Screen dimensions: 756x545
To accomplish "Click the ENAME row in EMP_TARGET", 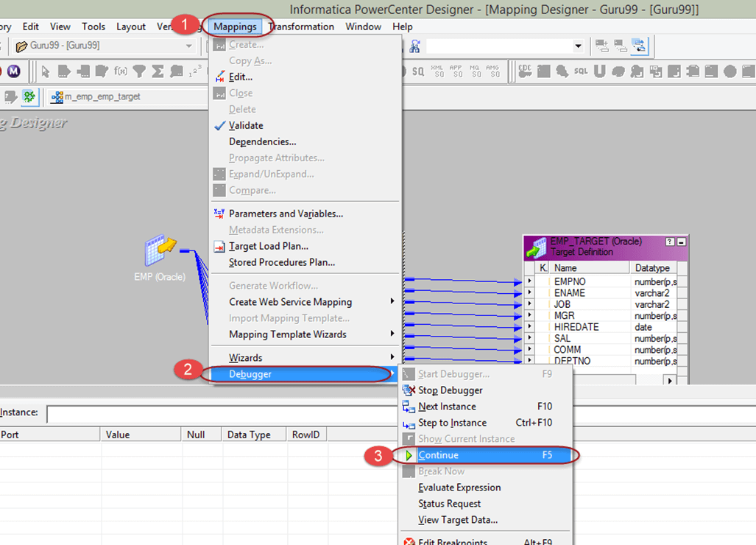I will tap(601, 293).
